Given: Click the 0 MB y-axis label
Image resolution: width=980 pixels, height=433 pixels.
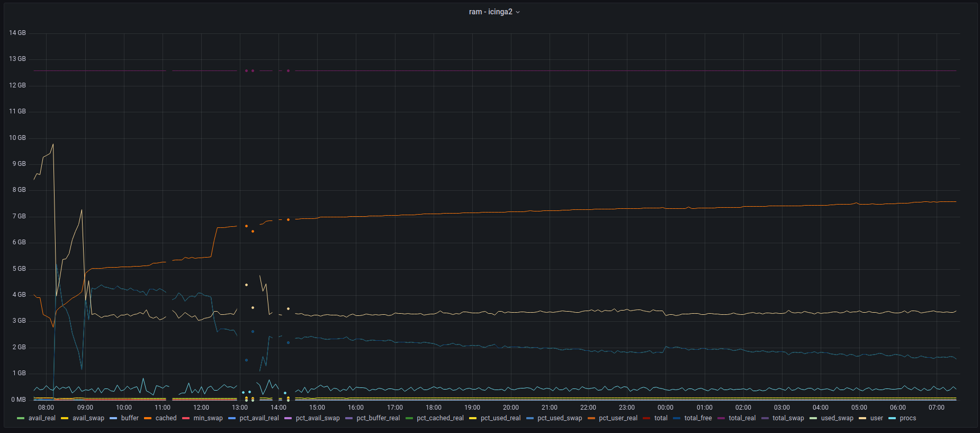Looking at the screenshot, I should click(19, 400).
